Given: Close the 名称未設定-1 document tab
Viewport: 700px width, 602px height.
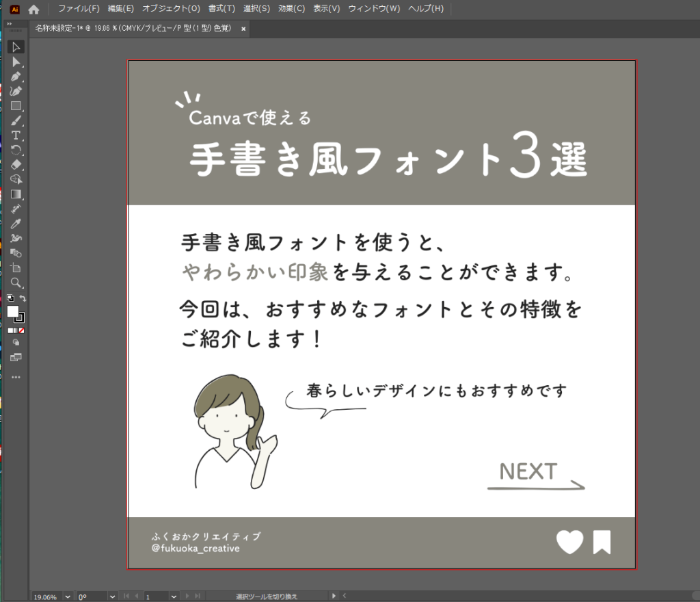Looking at the screenshot, I should [243, 29].
